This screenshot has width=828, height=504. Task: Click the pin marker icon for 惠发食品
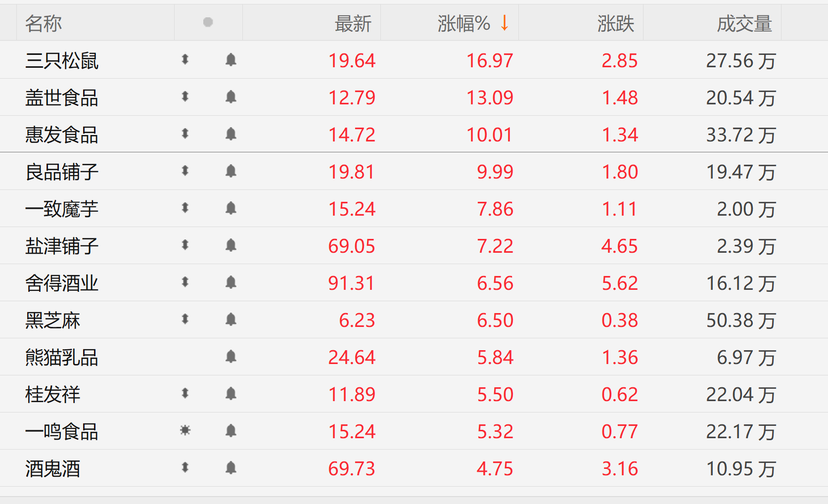pos(185,134)
